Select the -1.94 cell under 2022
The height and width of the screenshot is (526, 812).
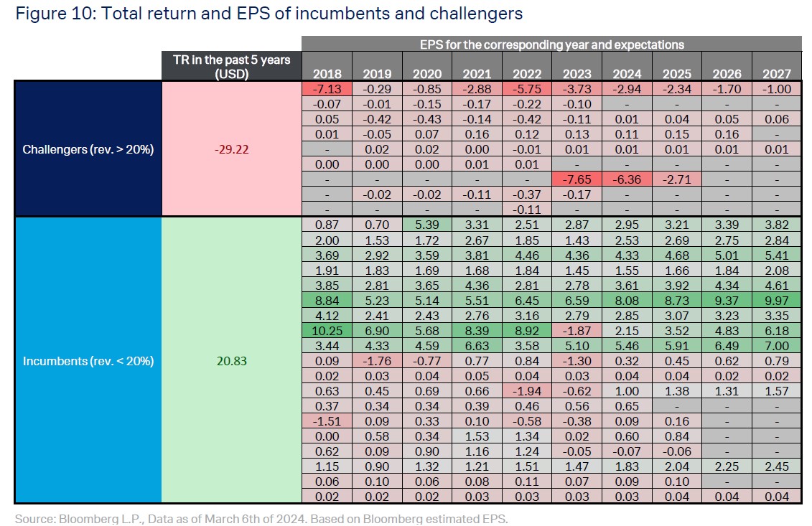tap(527, 391)
